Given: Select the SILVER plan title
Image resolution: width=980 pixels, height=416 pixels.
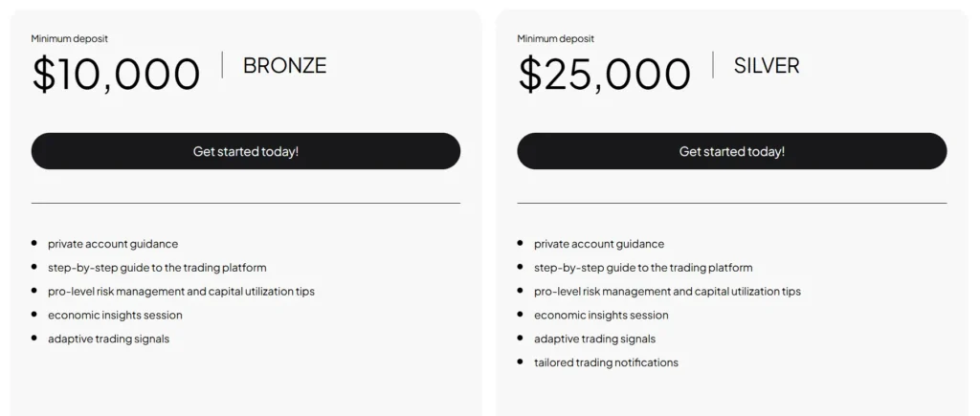Looking at the screenshot, I should (766, 66).
